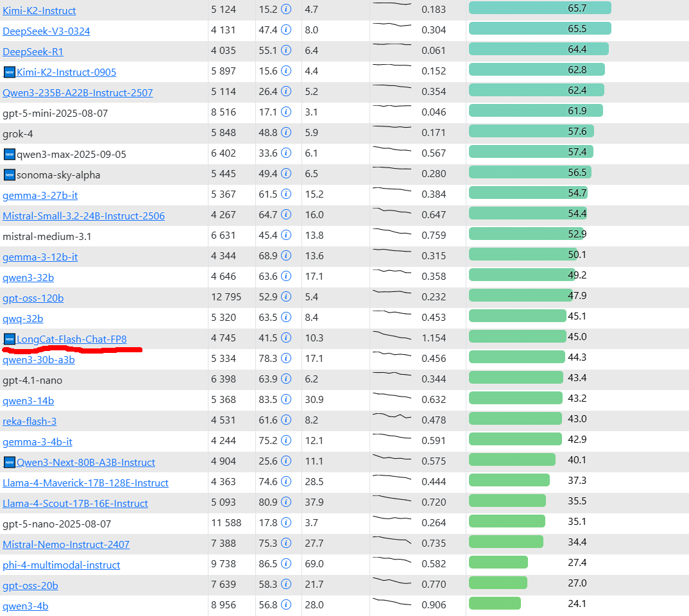Click the info icon in the Kimi-K2-Instruct row

[x=286, y=9]
